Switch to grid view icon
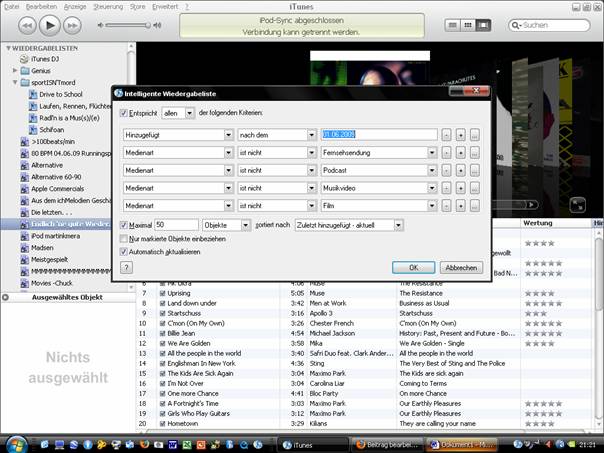 [x=468, y=25]
